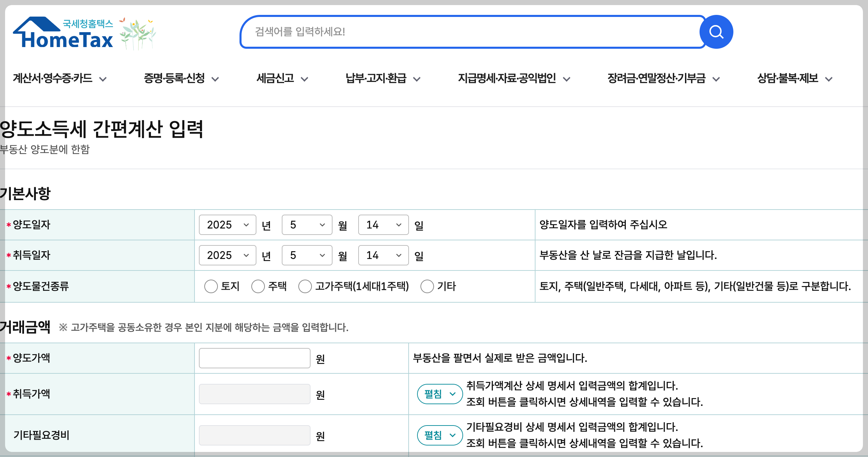Expand 기타필요경비 펼침 button
This screenshot has height=457, width=868.
440,435
